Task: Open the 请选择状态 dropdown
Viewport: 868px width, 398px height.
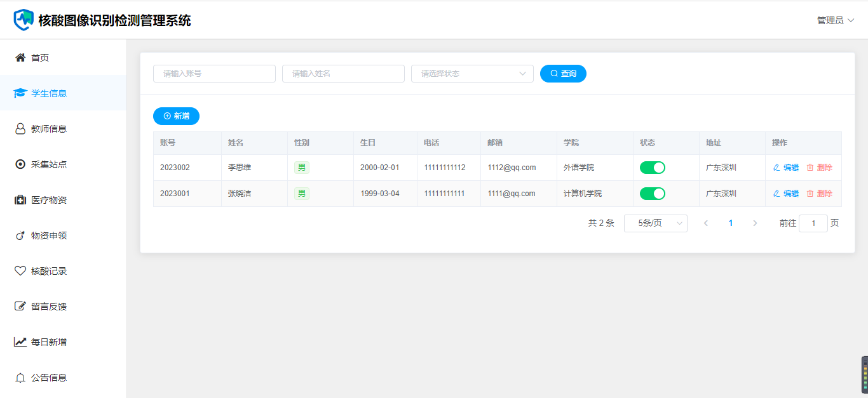Action: coord(472,74)
